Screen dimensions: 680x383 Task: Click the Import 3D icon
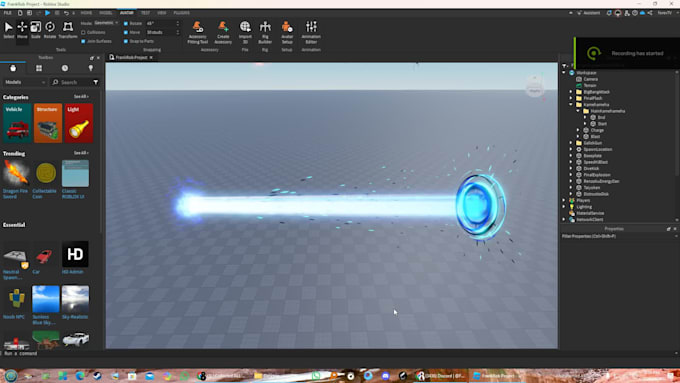(x=245, y=33)
